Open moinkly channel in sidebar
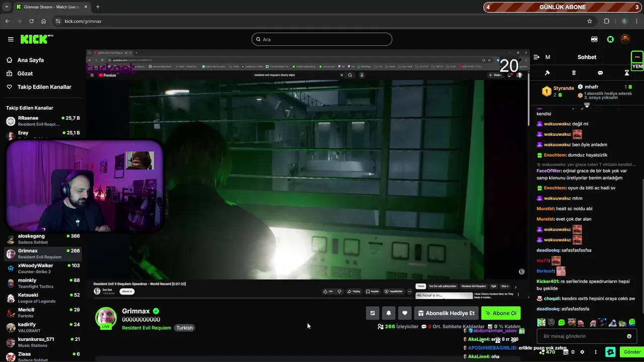Image resolution: width=644 pixels, height=362 pixels. (x=43, y=283)
